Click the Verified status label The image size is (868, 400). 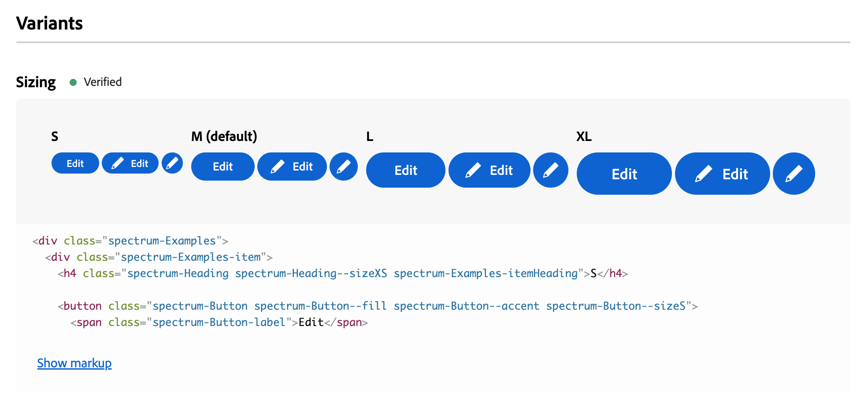pos(103,82)
